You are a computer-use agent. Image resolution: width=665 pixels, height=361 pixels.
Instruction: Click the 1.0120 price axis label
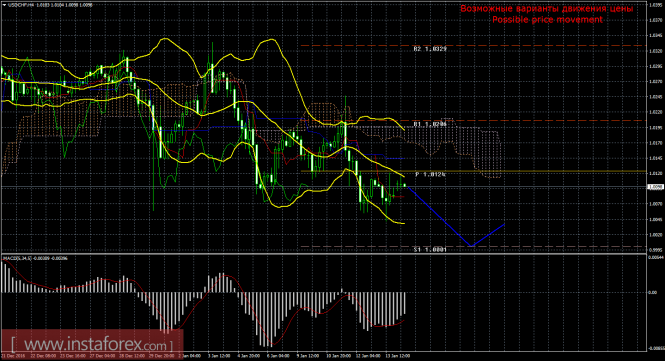coord(656,173)
